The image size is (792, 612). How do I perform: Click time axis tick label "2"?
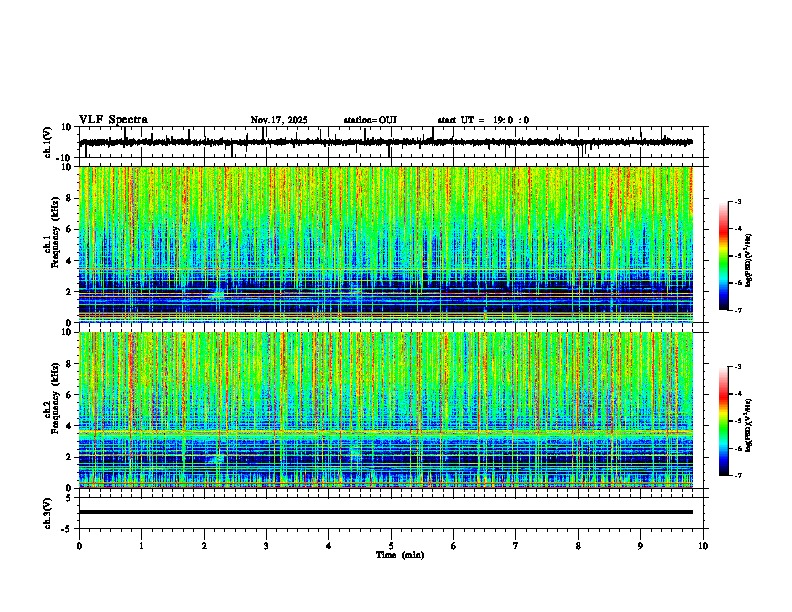tap(204, 546)
